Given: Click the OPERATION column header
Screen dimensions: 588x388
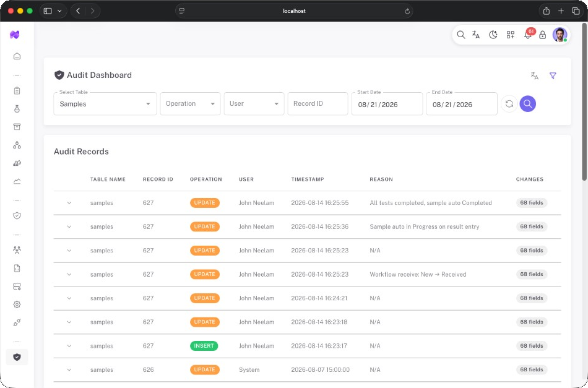Looking at the screenshot, I should [206, 179].
